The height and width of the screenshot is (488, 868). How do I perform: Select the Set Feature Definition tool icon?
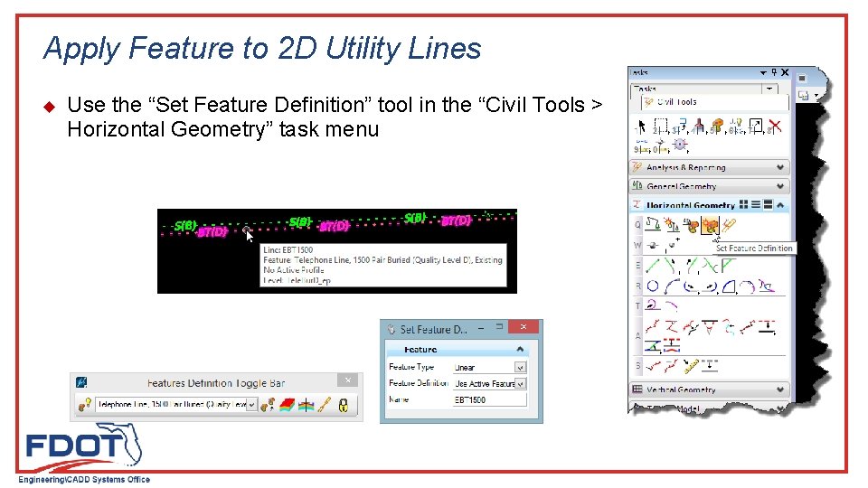tap(710, 225)
